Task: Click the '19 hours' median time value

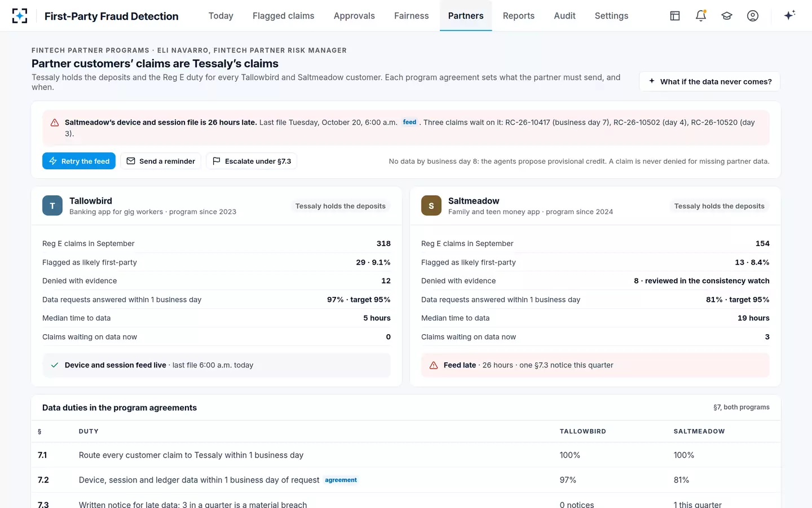Action: coord(753,318)
